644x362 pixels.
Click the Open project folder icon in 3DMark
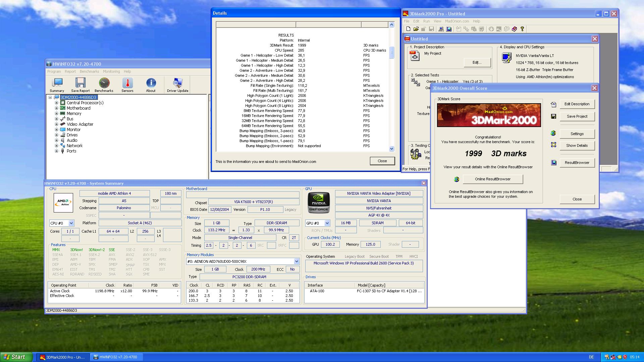[416, 29]
